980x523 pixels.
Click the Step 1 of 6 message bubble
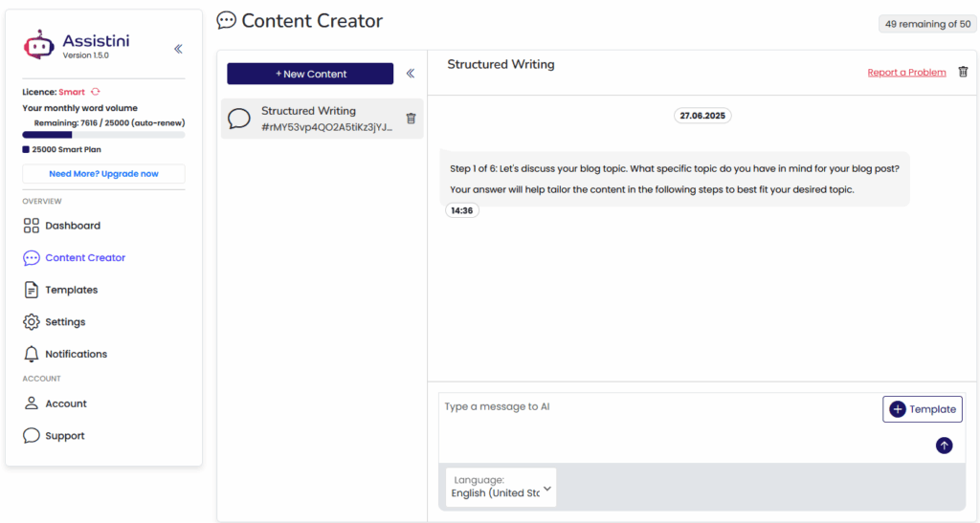[675, 179]
